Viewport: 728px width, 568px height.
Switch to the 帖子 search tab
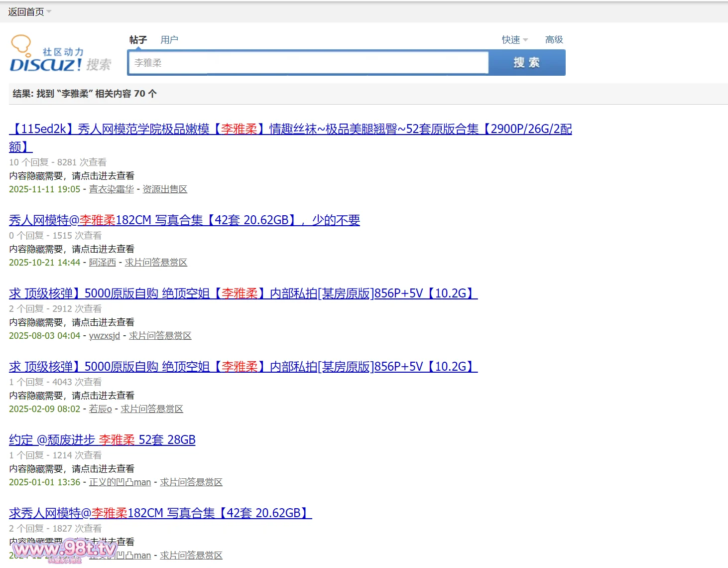point(138,40)
